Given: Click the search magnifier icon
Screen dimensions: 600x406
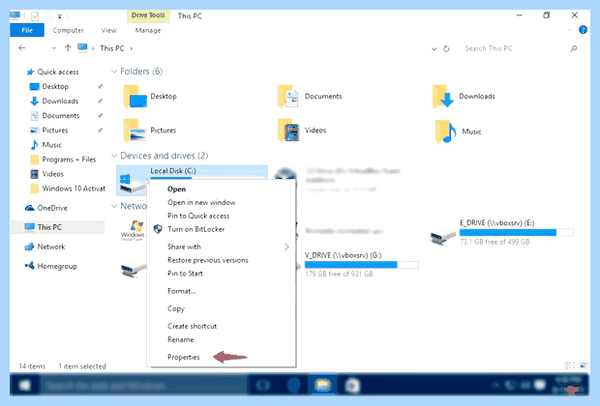Looking at the screenshot, I should [573, 49].
